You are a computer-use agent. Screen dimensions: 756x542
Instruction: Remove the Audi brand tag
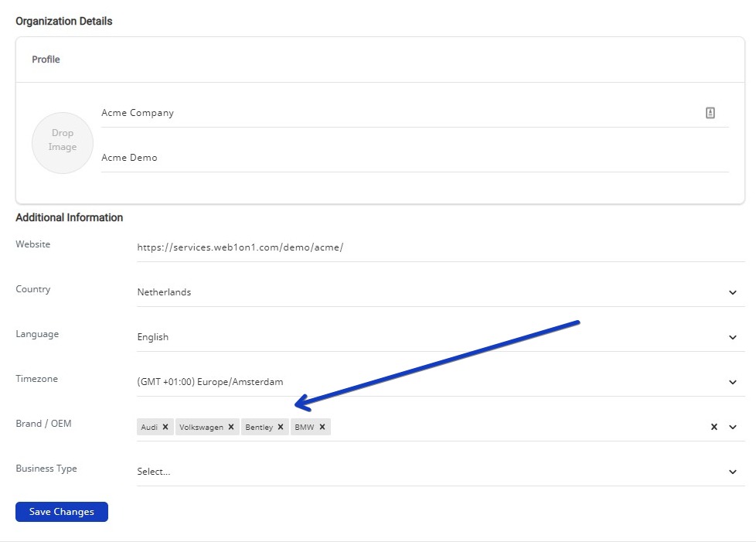click(165, 427)
